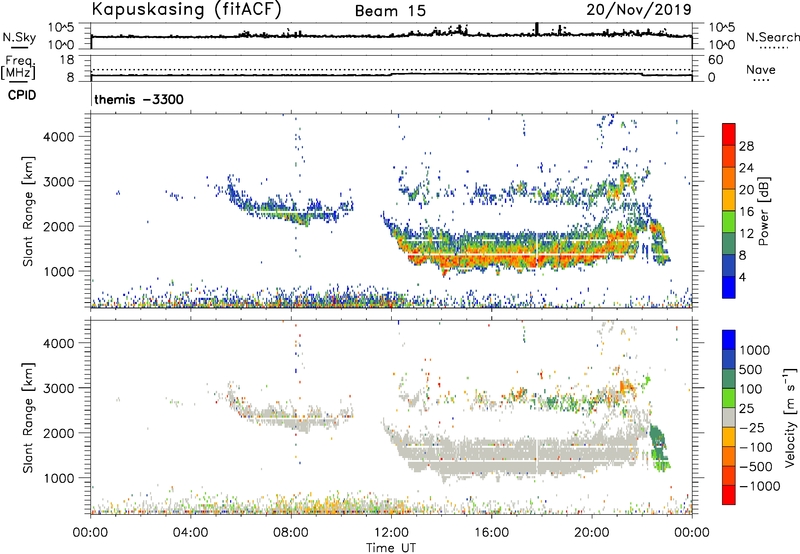The image size is (800, 554).
Task: Click the 'Beam 15' label
Action: [x=390, y=11]
